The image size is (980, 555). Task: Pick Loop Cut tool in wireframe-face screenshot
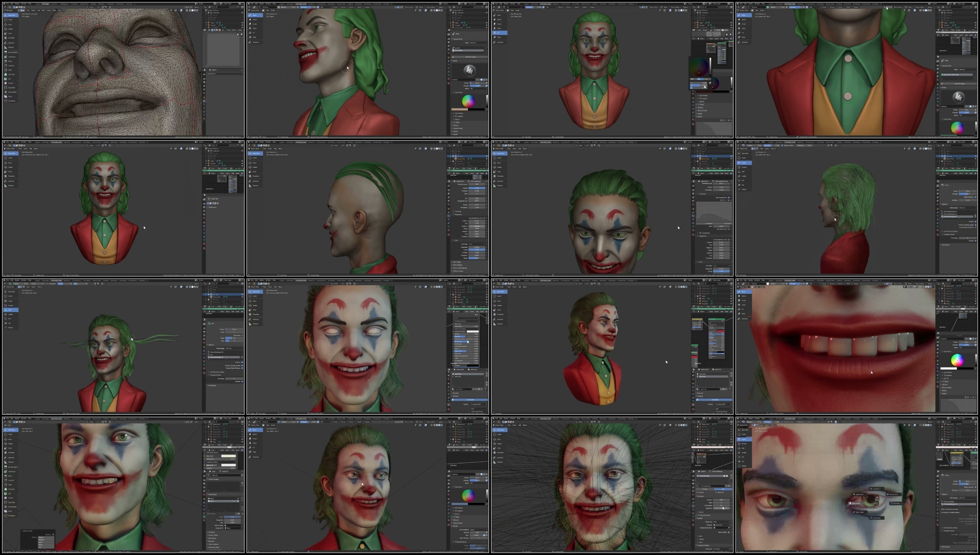pyautogui.click(x=11, y=65)
